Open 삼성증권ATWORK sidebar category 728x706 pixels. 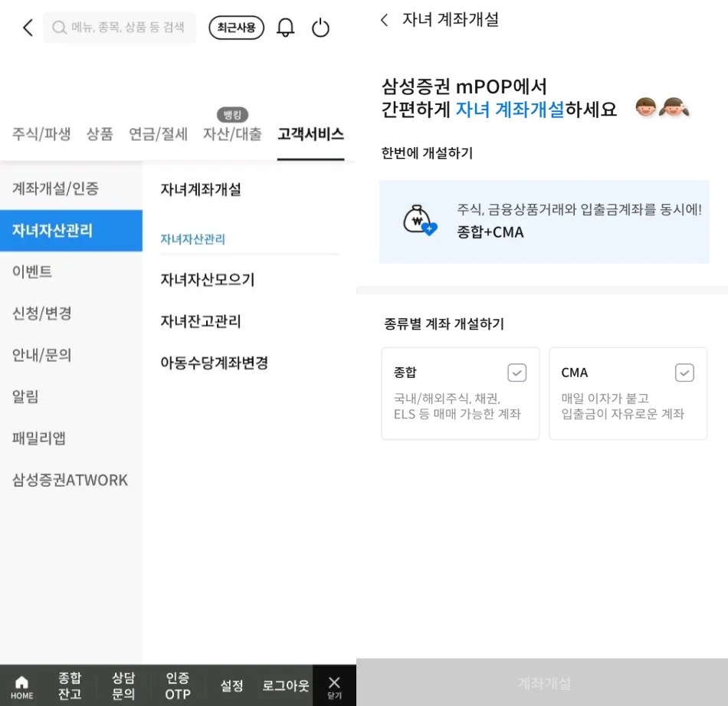(71, 480)
